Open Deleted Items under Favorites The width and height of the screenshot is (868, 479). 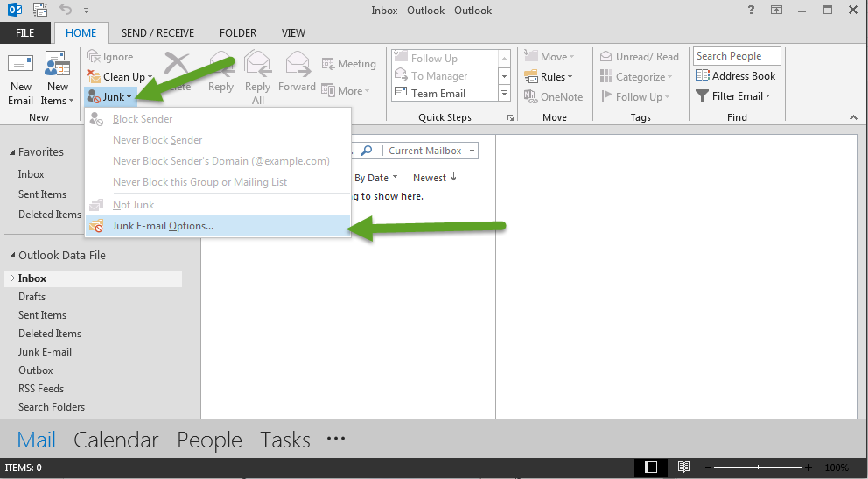tap(50, 215)
